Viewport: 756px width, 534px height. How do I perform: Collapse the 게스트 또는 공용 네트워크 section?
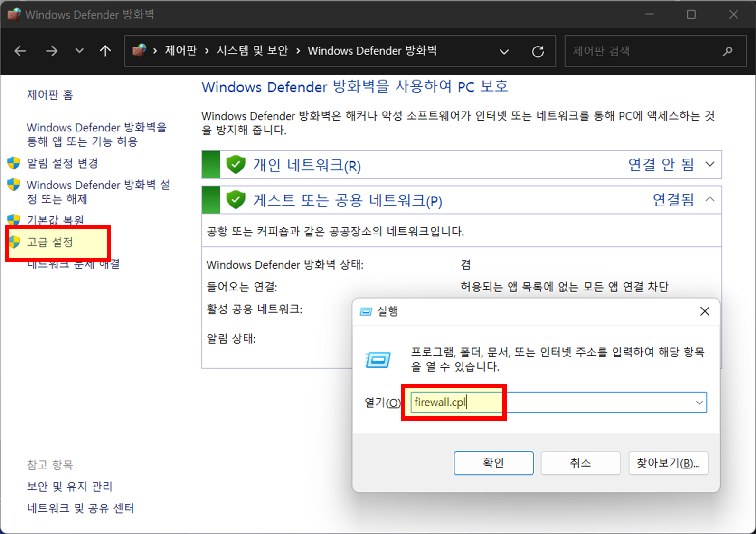coord(710,199)
